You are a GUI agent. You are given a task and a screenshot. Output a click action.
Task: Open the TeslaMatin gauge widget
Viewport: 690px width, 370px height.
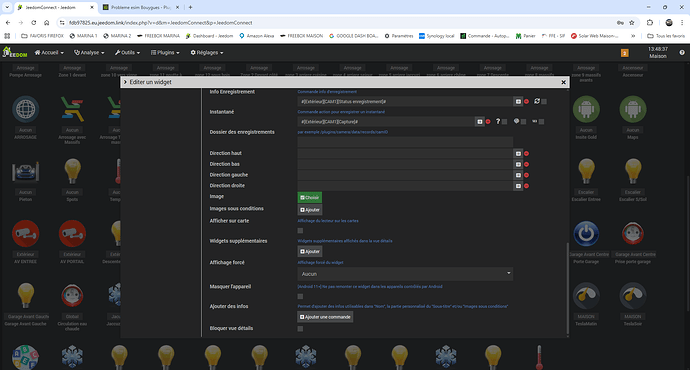click(586, 296)
